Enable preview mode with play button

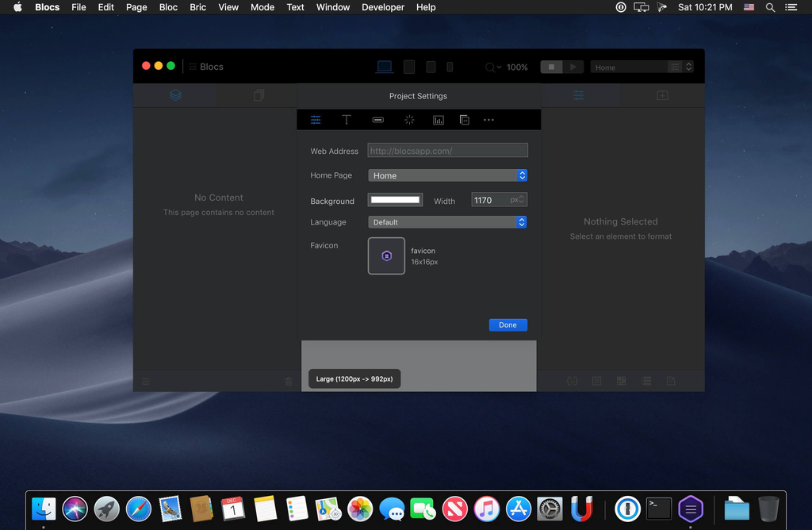573,67
